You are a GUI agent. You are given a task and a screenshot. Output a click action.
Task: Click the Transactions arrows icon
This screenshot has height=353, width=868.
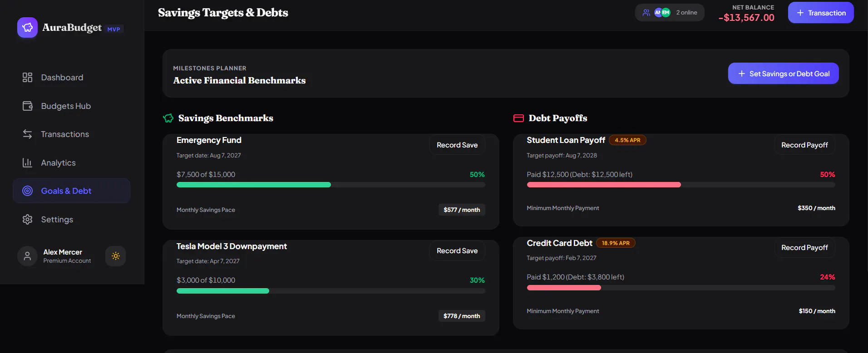27,134
